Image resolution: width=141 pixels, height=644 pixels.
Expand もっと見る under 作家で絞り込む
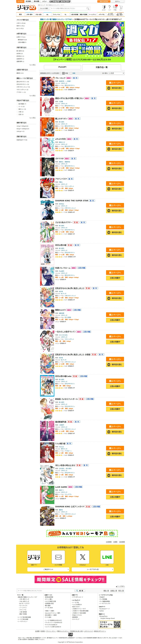tap(33, 65)
